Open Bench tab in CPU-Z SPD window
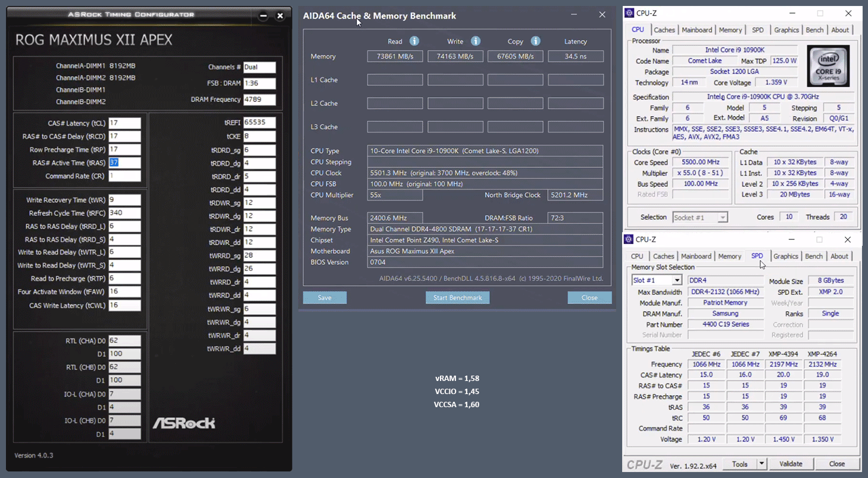The image size is (868, 478). pyautogui.click(x=814, y=256)
